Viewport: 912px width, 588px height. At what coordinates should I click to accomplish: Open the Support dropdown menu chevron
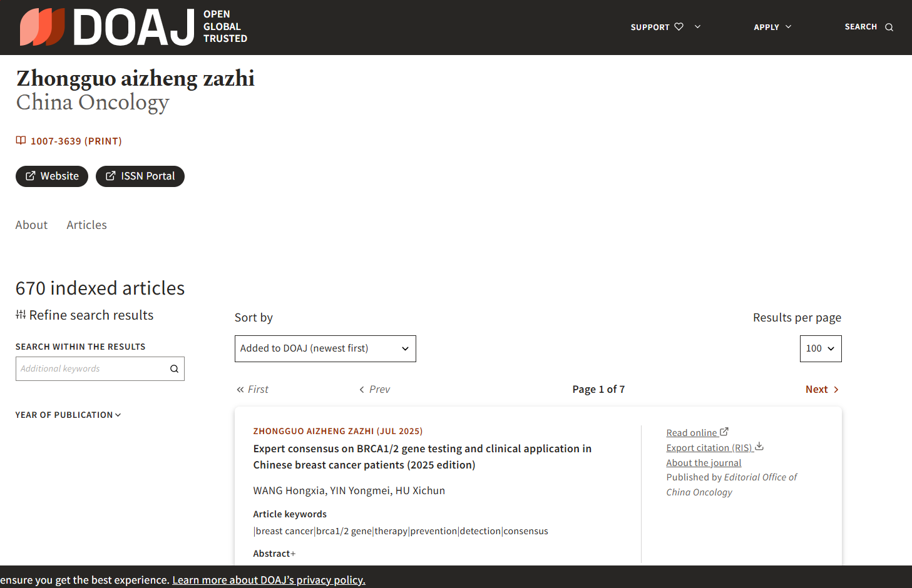click(x=697, y=27)
